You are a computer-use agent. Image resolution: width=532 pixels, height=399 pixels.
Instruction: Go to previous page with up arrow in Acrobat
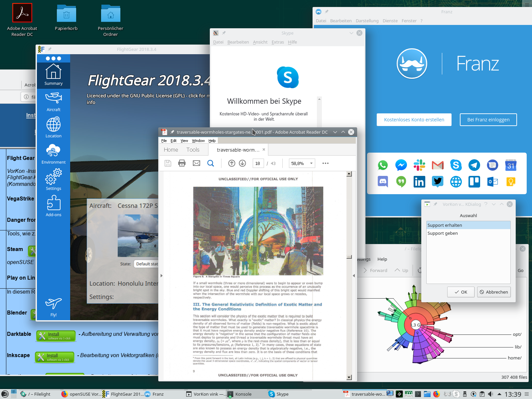[x=232, y=163]
